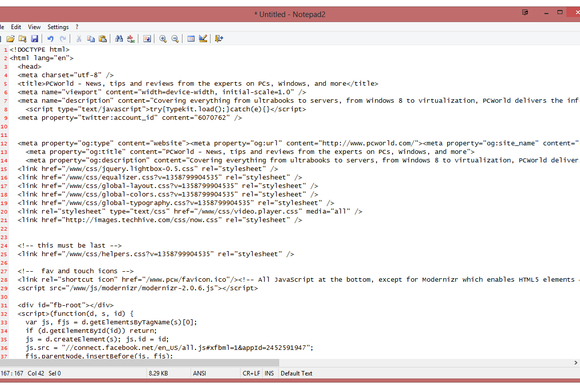Viewport: 580px width, 388px height.
Task: Open the Edit menu
Action: (16, 27)
